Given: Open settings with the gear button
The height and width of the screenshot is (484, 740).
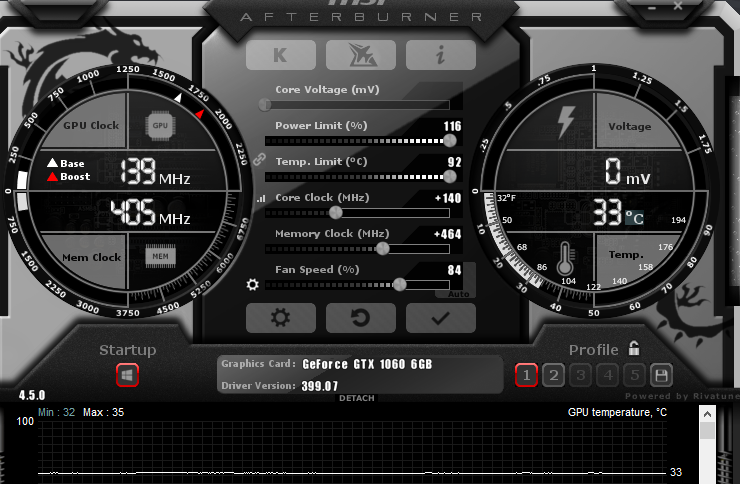Looking at the screenshot, I should [281, 318].
